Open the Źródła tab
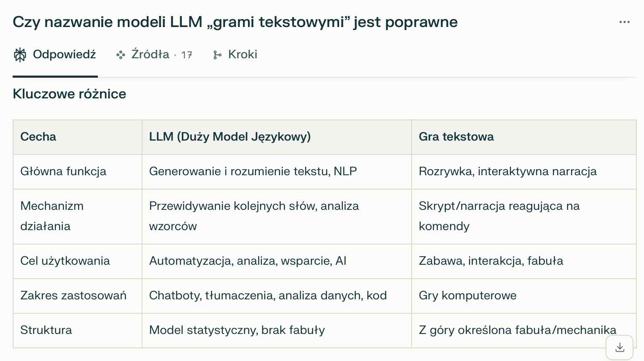 (150, 54)
